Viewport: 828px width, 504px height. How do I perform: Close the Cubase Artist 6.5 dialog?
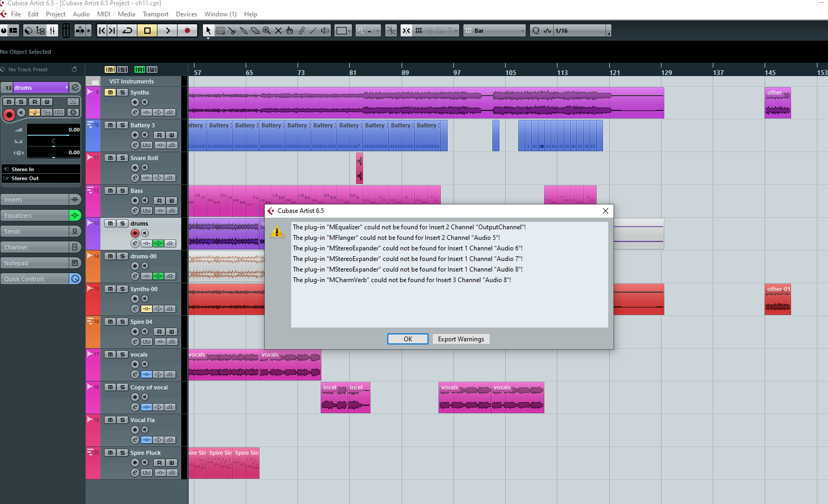606,211
